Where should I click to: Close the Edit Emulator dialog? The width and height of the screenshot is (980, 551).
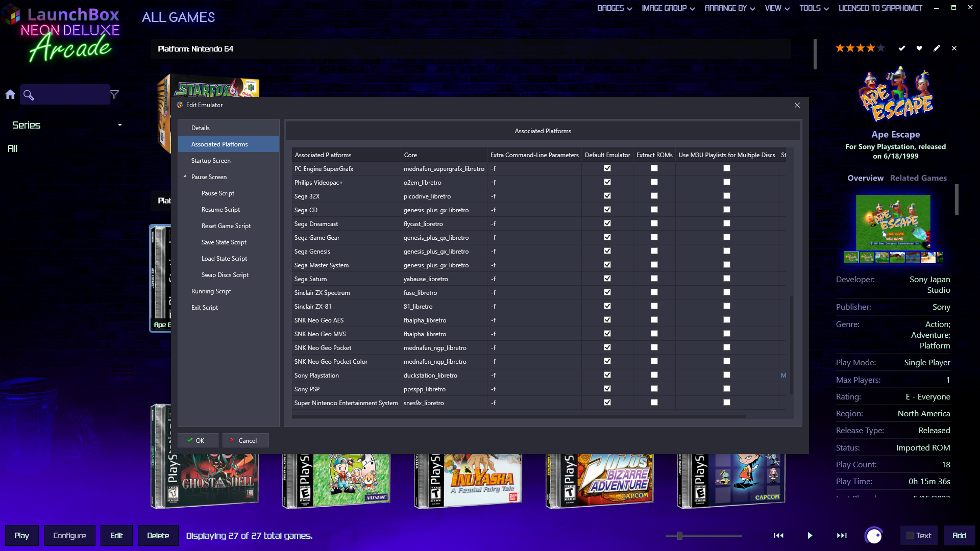pos(797,105)
